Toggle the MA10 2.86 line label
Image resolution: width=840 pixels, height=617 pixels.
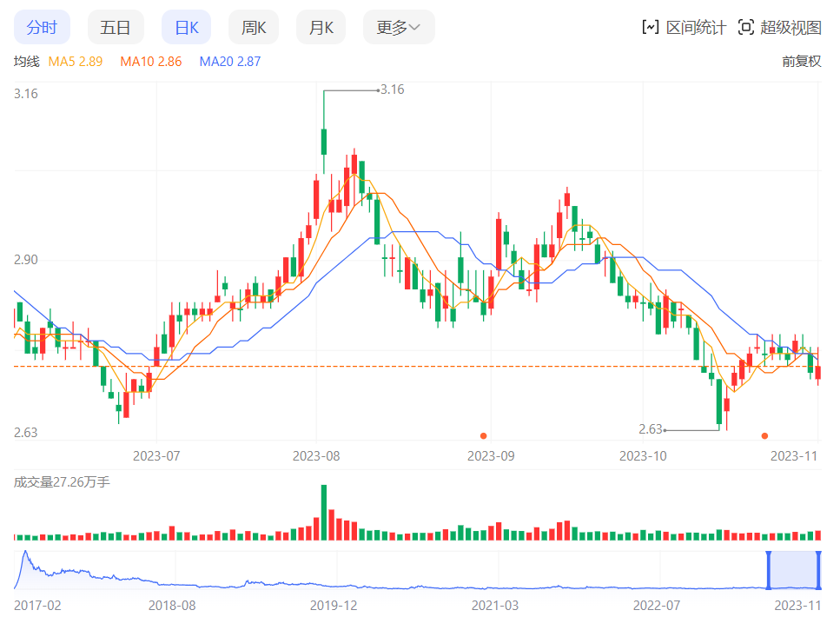(151, 62)
